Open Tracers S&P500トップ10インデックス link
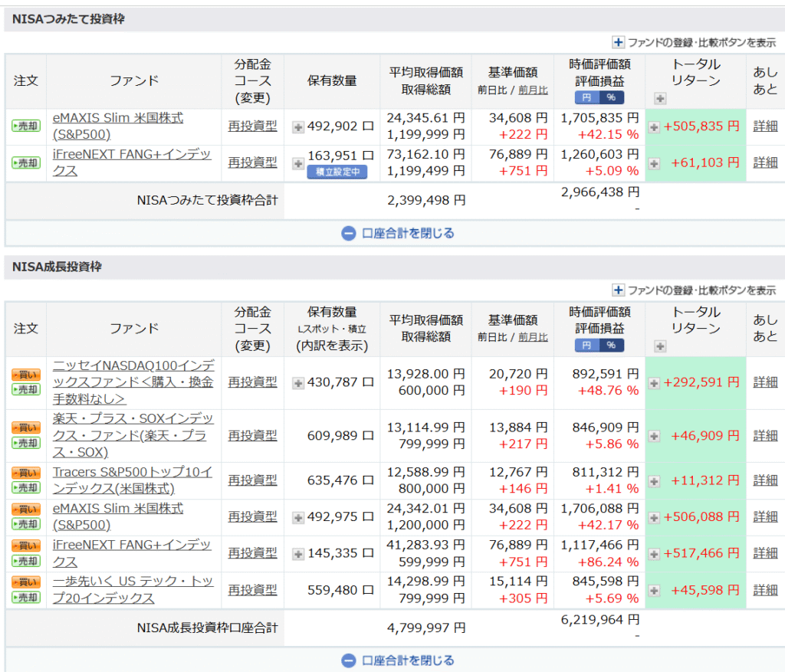The height and width of the screenshot is (672, 785). click(133, 480)
